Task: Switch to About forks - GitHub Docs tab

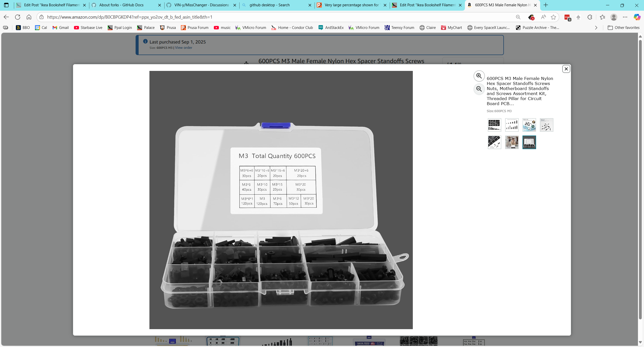Action: pyautogui.click(x=121, y=5)
